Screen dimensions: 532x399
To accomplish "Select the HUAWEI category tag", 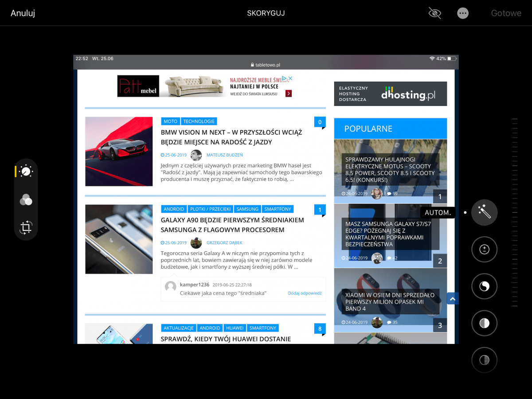I will click(x=235, y=328).
